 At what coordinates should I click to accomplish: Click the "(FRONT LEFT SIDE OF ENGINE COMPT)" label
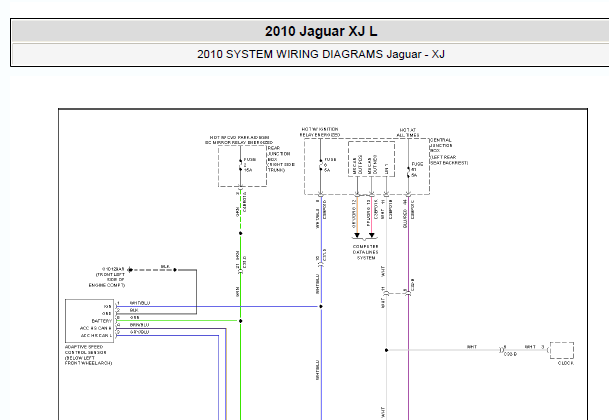point(107,280)
